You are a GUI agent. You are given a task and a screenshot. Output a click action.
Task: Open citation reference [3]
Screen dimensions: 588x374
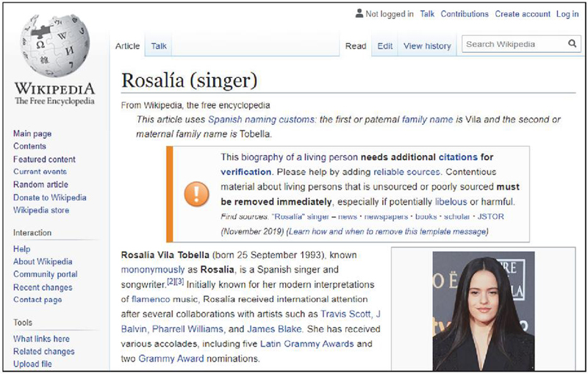tap(179, 281)
